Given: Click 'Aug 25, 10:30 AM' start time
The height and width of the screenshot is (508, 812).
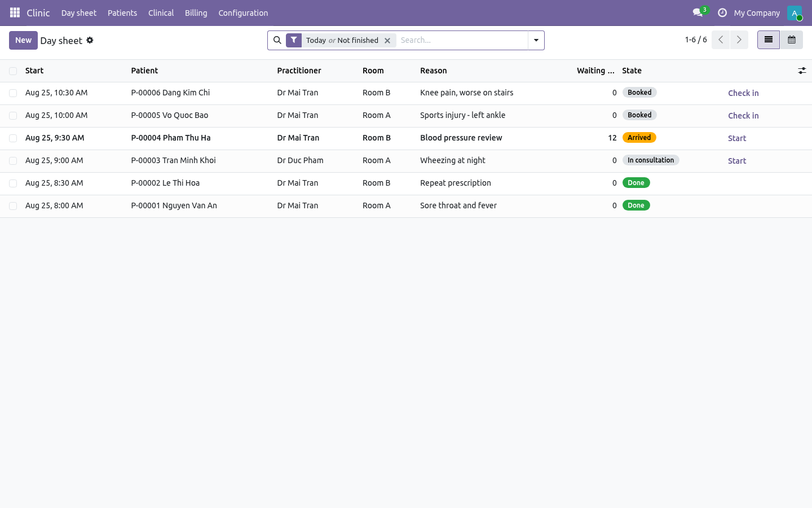Looking at the screenshot, I should [56, 93].
